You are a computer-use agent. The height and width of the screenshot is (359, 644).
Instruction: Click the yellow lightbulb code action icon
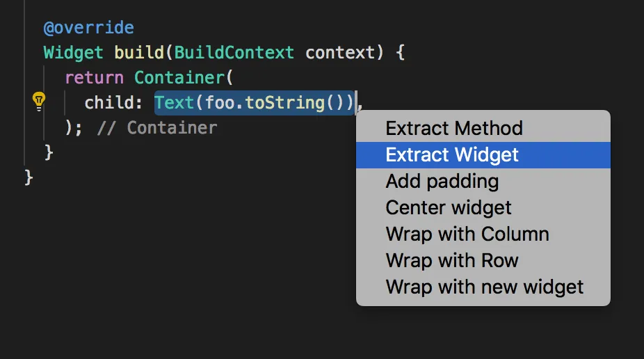(x=39, y=102)
